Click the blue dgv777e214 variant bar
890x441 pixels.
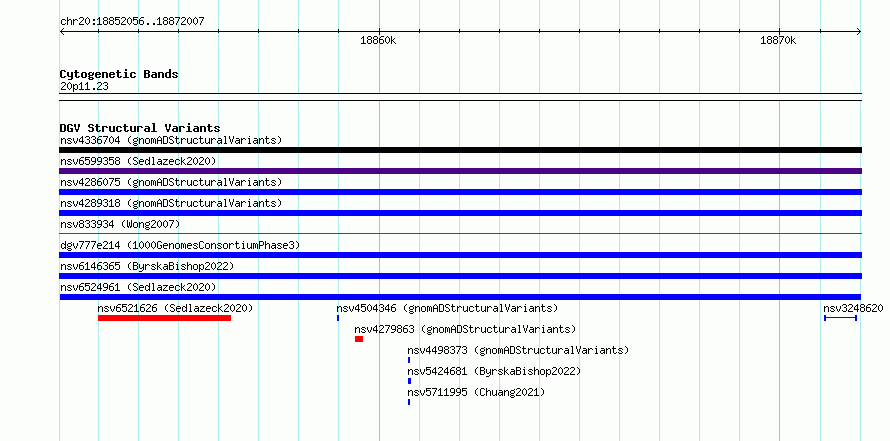click(x=460, y=255)
